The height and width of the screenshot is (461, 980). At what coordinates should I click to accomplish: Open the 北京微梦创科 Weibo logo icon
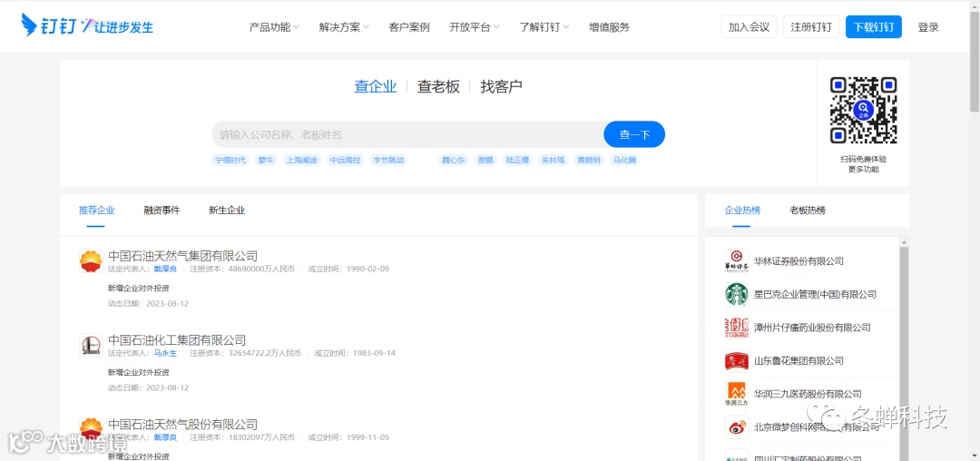pos(736,427)
